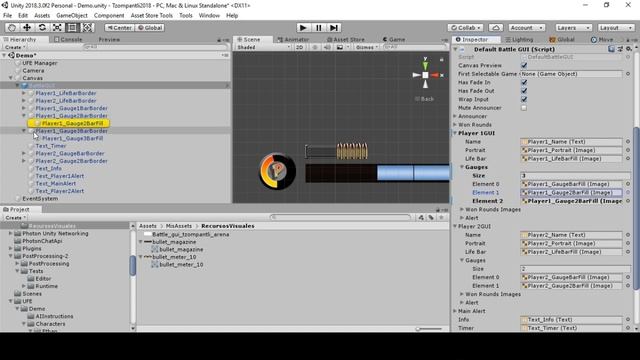Click the Hierarchy Create button

pyautogui.click(x=15, y=47)
